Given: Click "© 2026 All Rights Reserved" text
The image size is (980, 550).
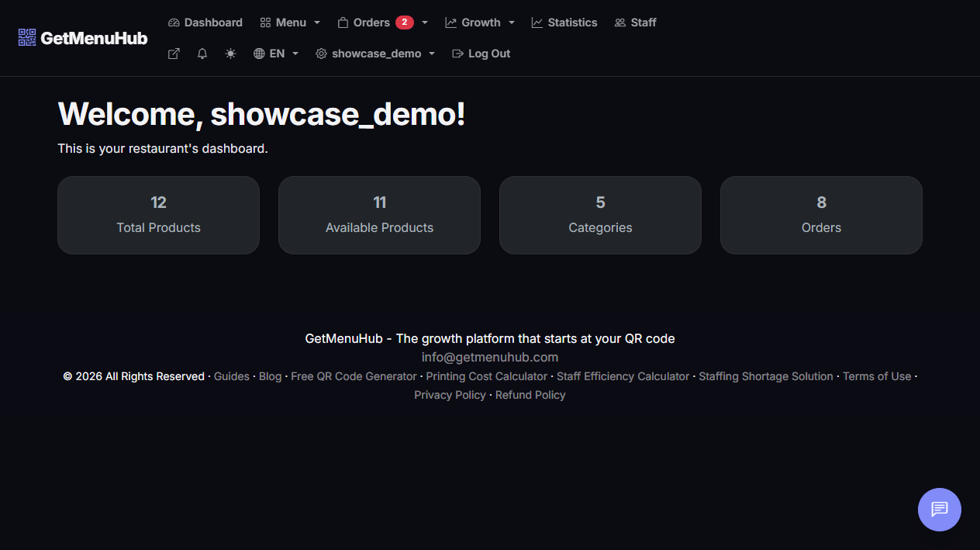Looking at the screenshot, I should [134, 376].
